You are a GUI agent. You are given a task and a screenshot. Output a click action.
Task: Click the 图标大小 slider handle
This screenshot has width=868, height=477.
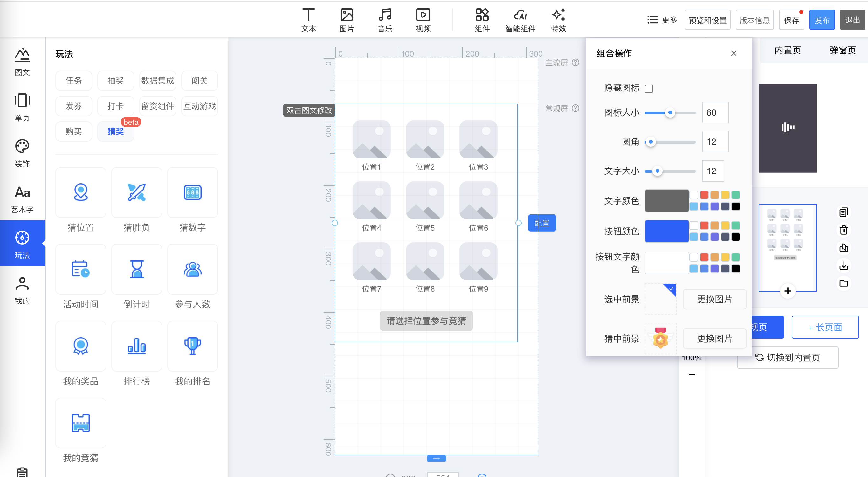click(670, 113)
